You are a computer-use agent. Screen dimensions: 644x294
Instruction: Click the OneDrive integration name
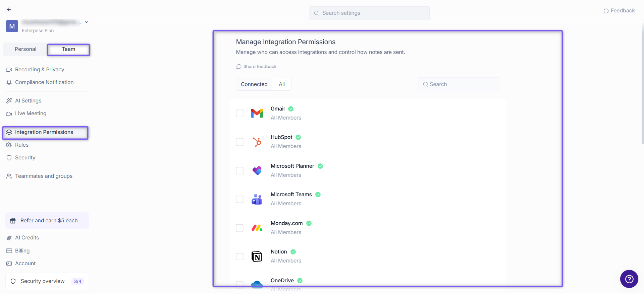(282, 281)
